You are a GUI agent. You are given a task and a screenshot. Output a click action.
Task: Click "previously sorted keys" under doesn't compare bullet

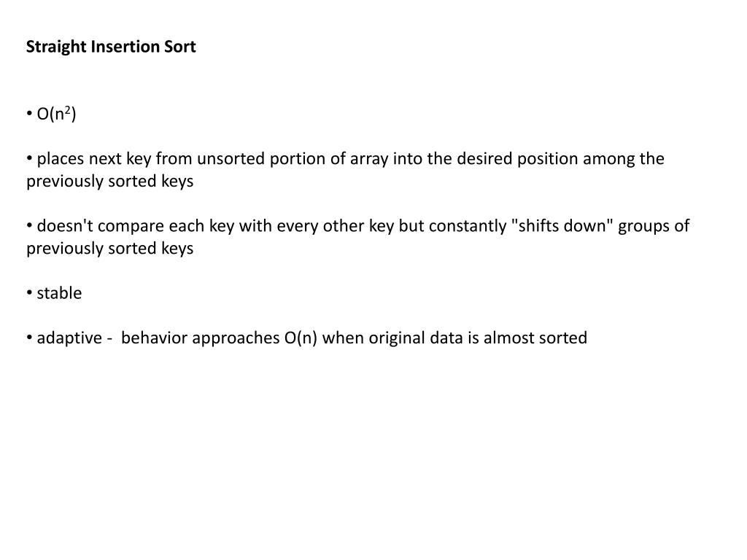(110, 249)
